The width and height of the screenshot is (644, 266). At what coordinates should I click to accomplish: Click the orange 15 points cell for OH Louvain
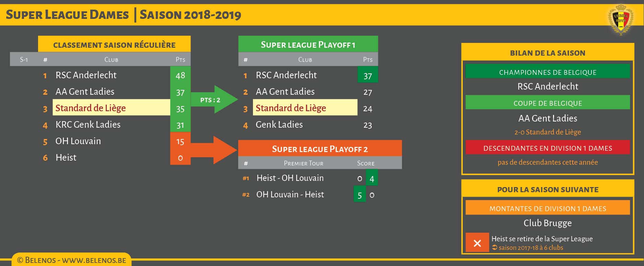coord(180,141)
